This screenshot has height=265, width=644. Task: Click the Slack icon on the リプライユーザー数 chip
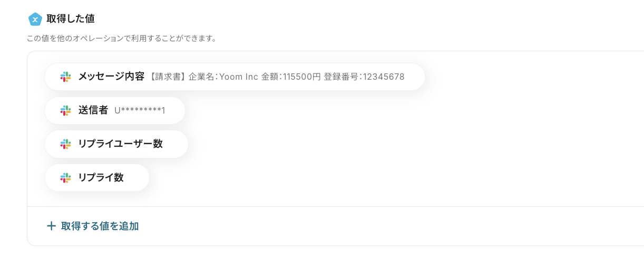pos(65,144)
